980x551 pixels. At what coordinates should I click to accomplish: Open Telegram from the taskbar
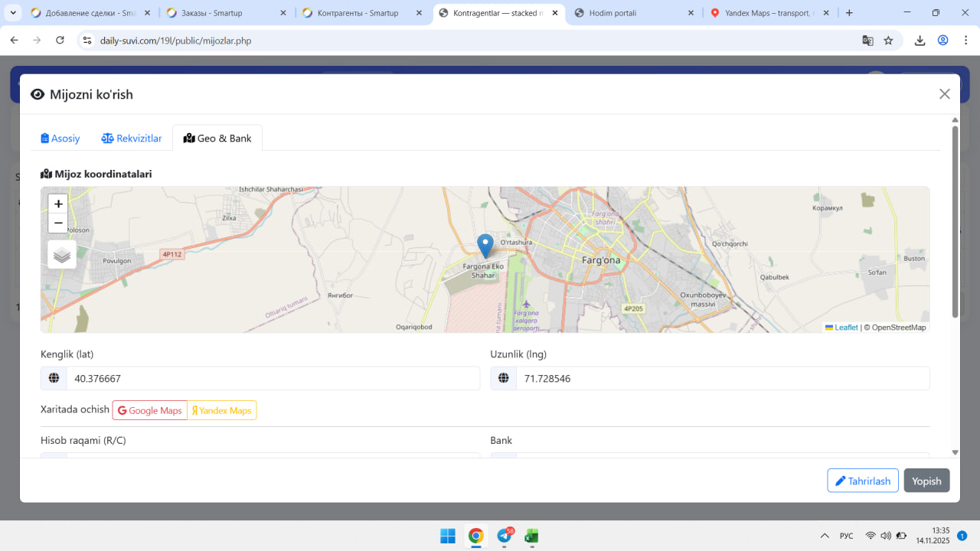click(505, 536)
